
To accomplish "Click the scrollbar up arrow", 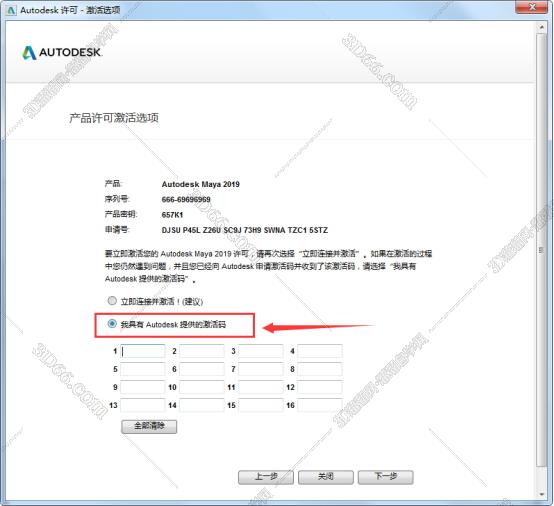I will coord(541,27).
